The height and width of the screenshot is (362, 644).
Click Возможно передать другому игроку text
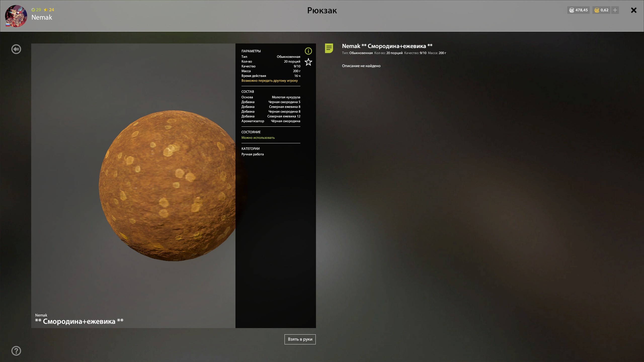point(269,80)
